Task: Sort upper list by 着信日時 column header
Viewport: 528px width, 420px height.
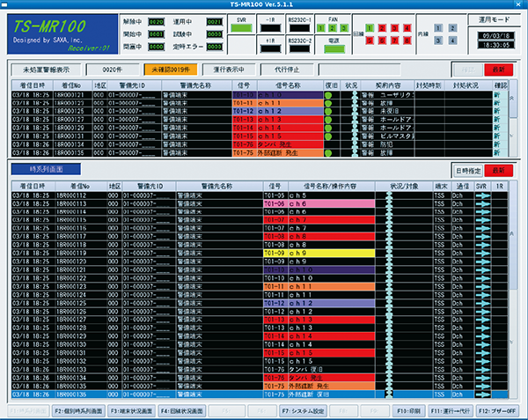Action: pyautogui.click(x=33, y=85)
